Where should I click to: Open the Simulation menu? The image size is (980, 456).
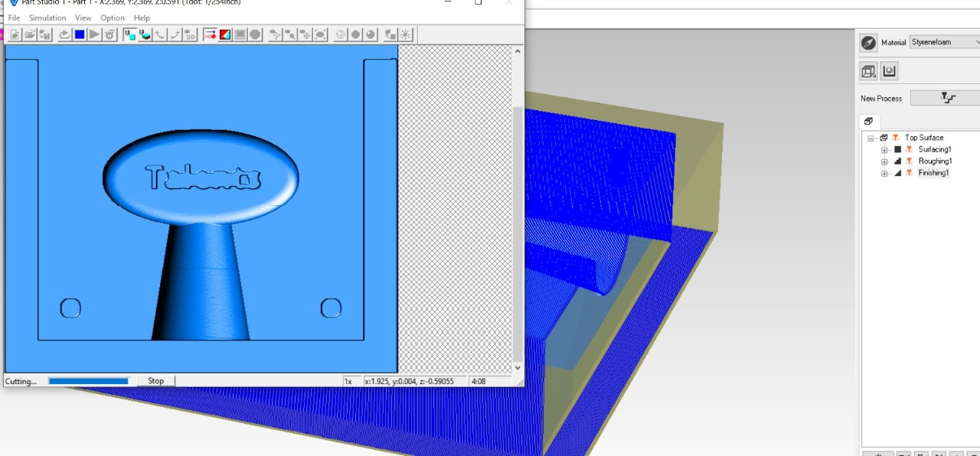47,18
